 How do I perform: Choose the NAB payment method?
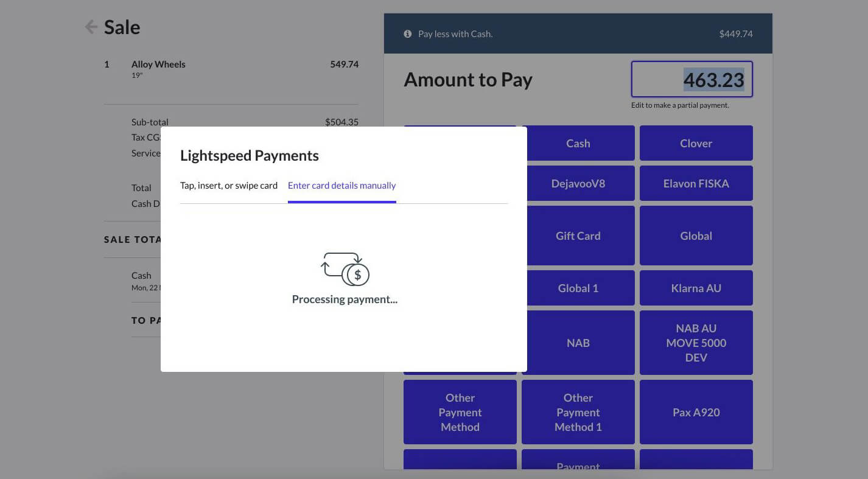[578, 343]
